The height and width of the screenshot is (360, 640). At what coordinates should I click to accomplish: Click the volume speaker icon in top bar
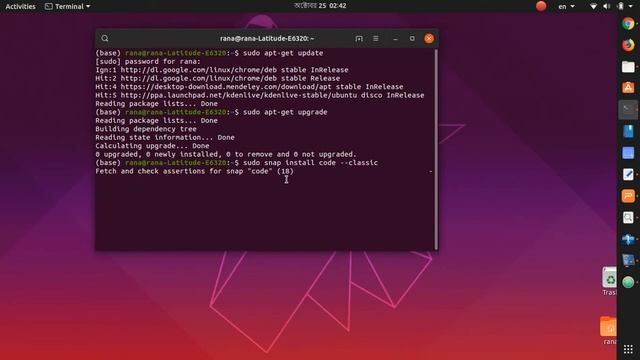(607, 6)
